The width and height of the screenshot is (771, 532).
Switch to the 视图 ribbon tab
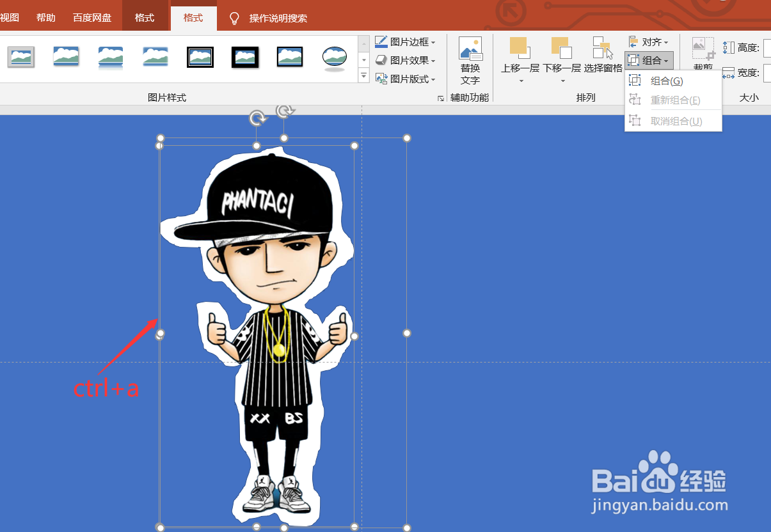click(10, 18)
